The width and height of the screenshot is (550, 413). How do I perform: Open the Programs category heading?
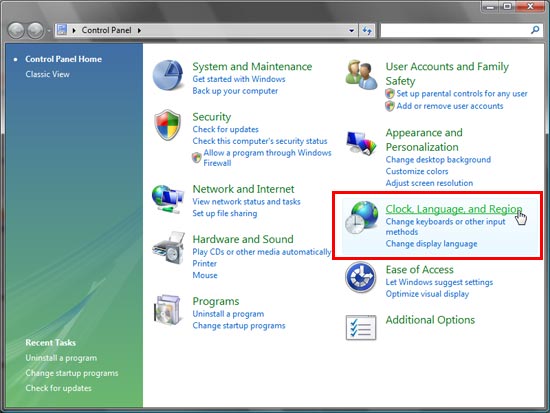click(216, 301)
